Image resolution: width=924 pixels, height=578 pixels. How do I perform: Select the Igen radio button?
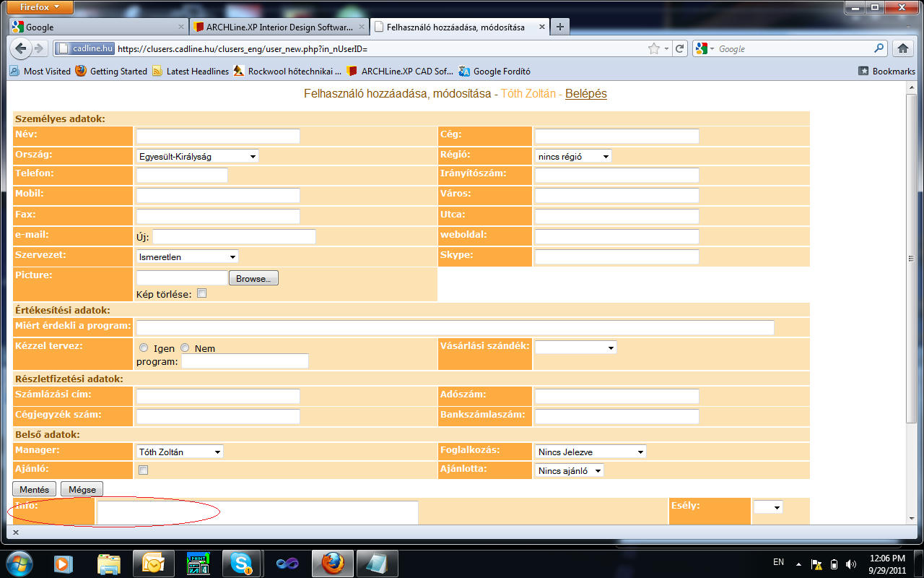144,348
